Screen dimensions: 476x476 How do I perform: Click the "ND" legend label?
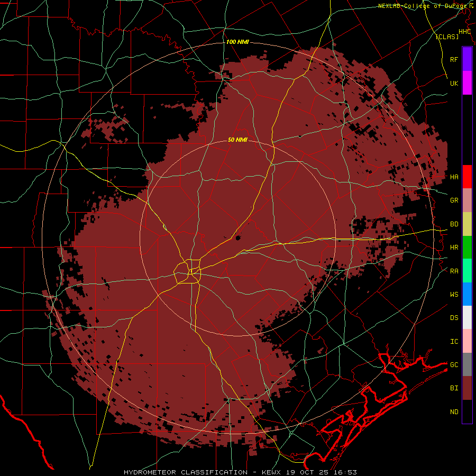[454, 412]
